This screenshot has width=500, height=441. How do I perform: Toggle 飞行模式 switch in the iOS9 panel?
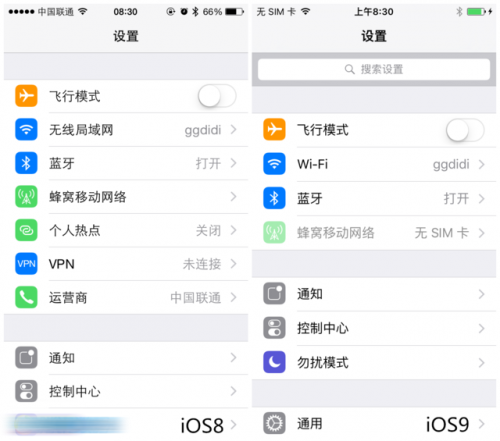click(465, 130)
